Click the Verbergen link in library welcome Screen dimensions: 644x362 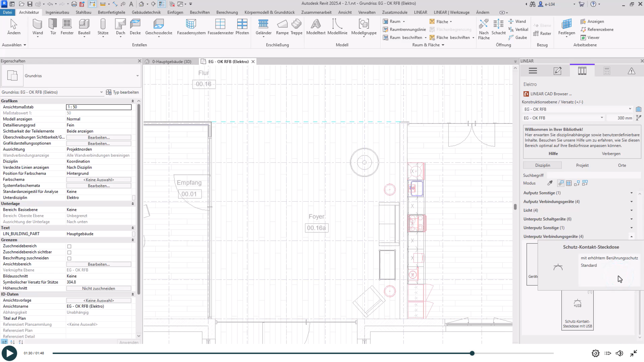point(611,153)
